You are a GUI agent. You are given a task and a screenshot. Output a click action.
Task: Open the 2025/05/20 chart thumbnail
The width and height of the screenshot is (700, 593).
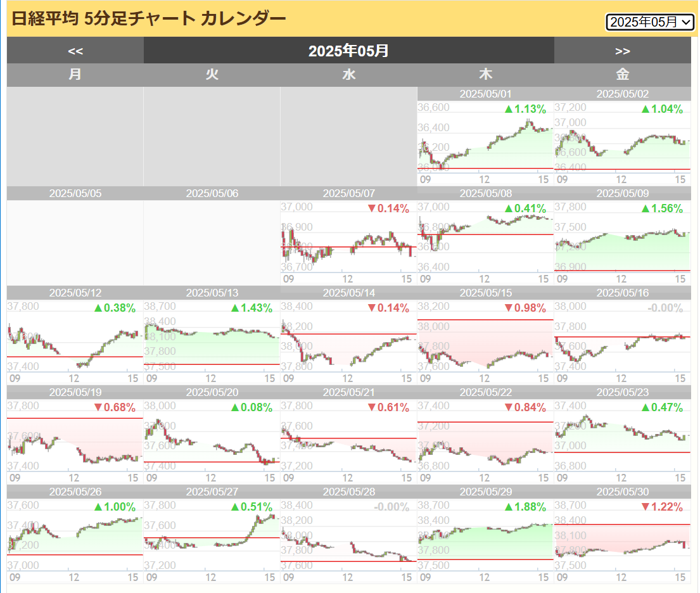(x=212, y=442)
